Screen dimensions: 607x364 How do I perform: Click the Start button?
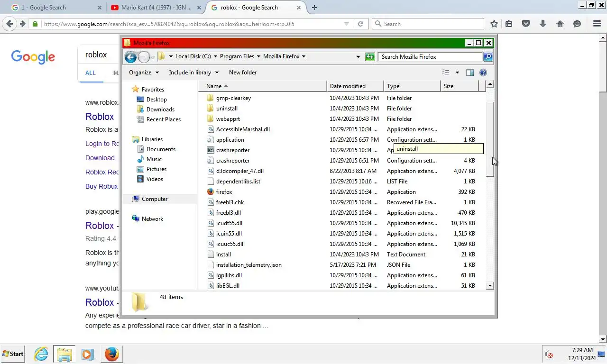13,354
